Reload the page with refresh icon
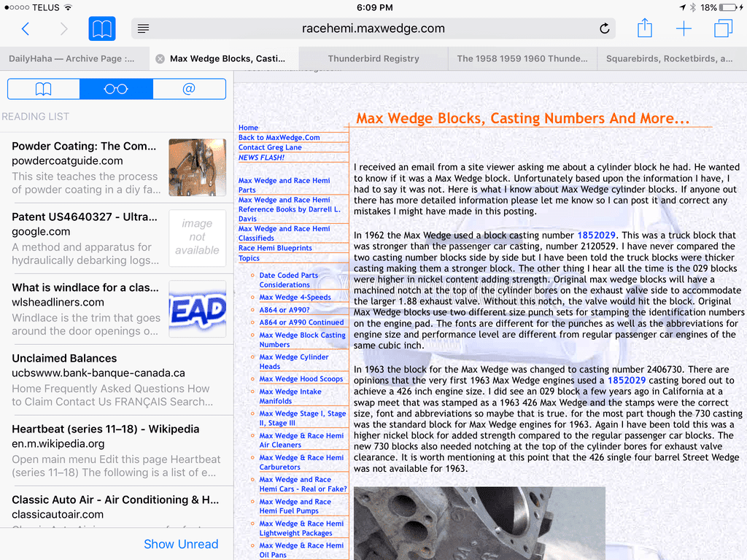The height and width of the screenshot is (560, 747). pyautogui.click(x=604, y=28)
